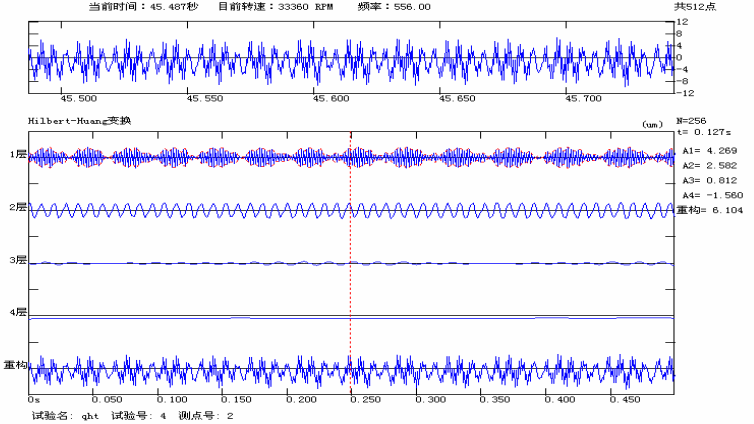Viewport: 754px width, 424px height.
Task: Click the red dashed vertical cursor line
Action: coord(350,250)
